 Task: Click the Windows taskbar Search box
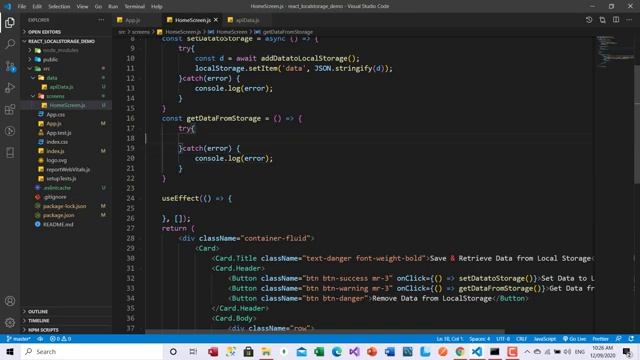click(x=92, y=351)
